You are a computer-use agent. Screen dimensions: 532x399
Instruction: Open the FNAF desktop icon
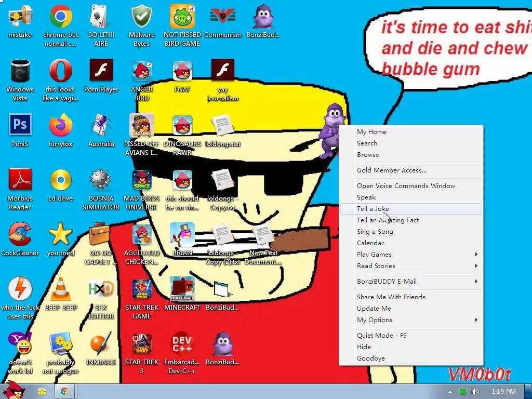(182, 71)
